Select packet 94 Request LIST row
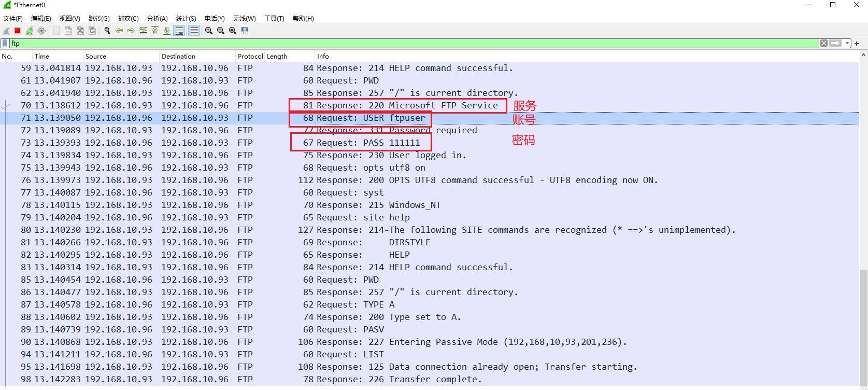Viewport: 868px width, 390px height. pyautogui.click(x=430, y=354)
